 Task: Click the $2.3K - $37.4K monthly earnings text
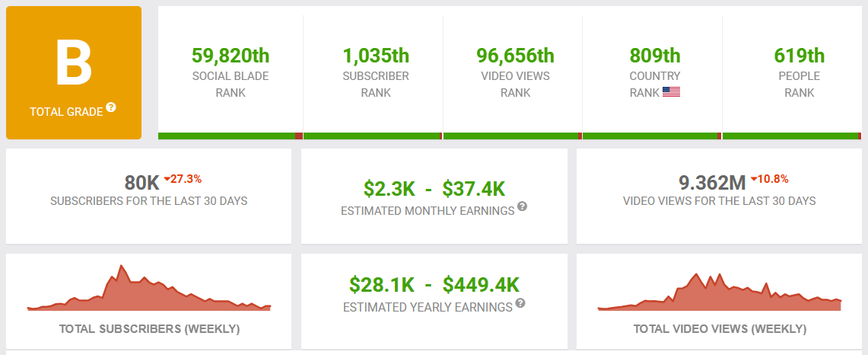(434, 189)
